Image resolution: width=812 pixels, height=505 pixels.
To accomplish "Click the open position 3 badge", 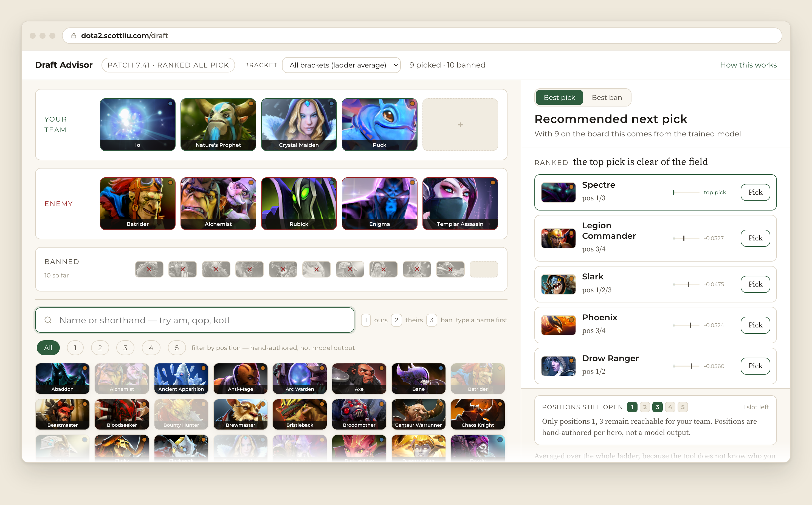I will (x=658, y=407).
